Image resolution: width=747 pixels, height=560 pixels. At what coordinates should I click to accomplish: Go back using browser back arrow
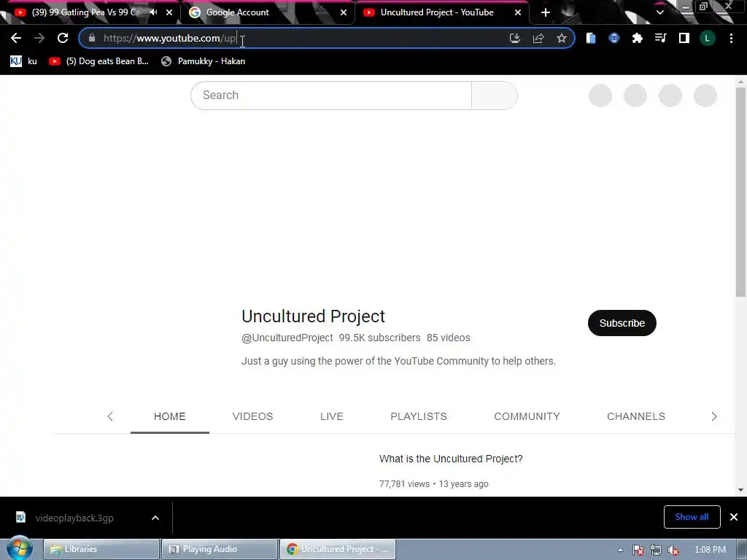(x=16, y=38)
